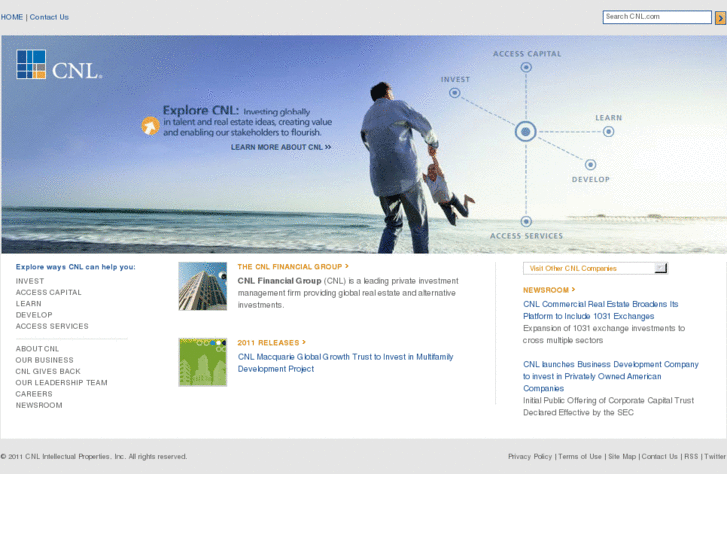Open the green 2011 Releases thumbnail
Screen dimensions: 727x545
click(x=202, y=362)
